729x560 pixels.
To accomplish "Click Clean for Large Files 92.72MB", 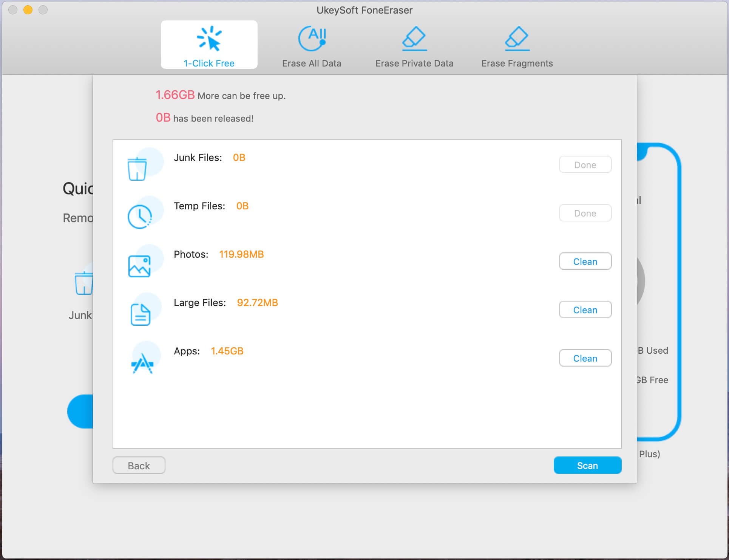I will click(x=585, y=309).
